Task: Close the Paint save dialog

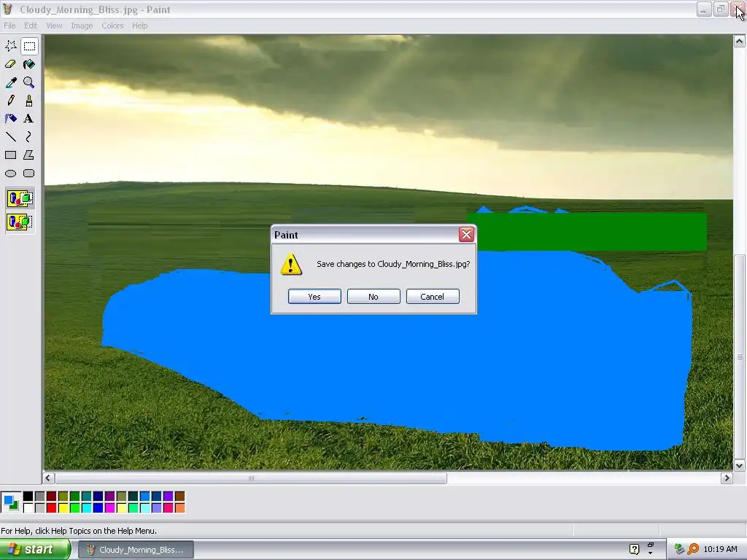Action: 466,234
